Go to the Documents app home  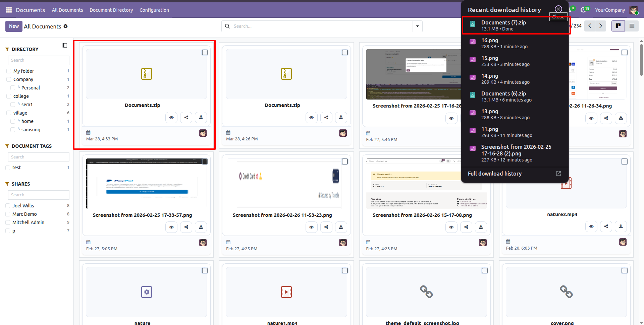coord(30,10)
